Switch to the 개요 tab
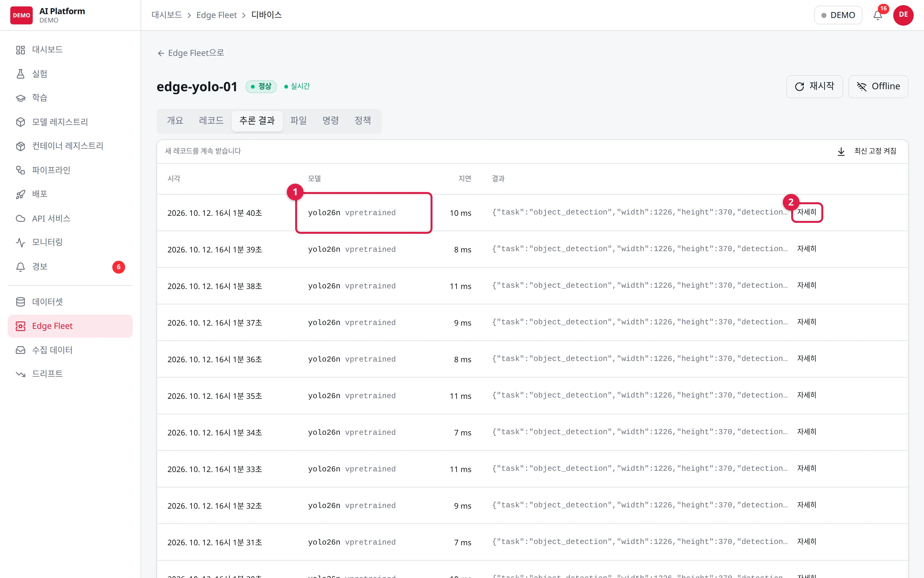Screen dimensions: 924x578 point(175,121)
